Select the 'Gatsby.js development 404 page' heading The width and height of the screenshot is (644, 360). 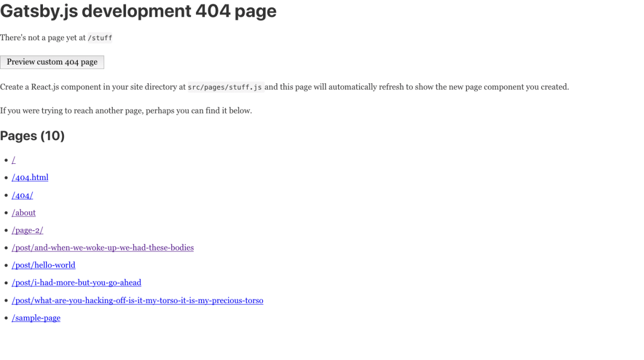tap(138, 11)
